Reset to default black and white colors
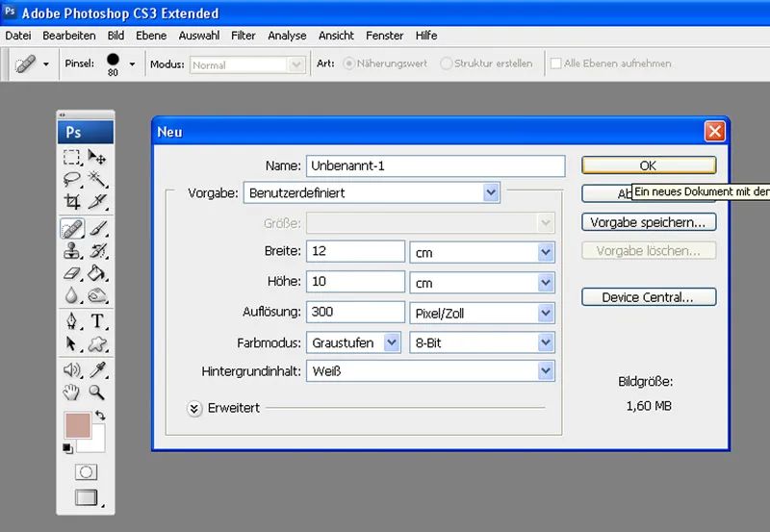 [x=67, y=447]
